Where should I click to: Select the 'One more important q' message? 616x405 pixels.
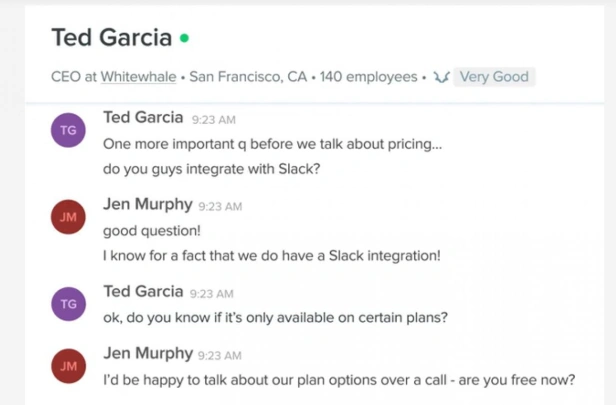(273, 144)
